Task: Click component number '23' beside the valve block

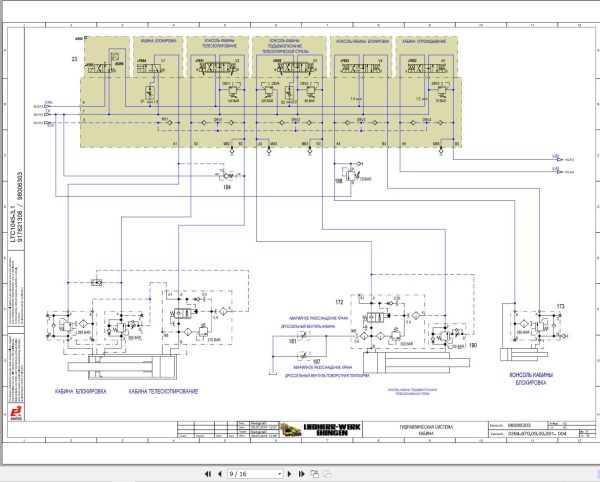Action: coord(74,59)
